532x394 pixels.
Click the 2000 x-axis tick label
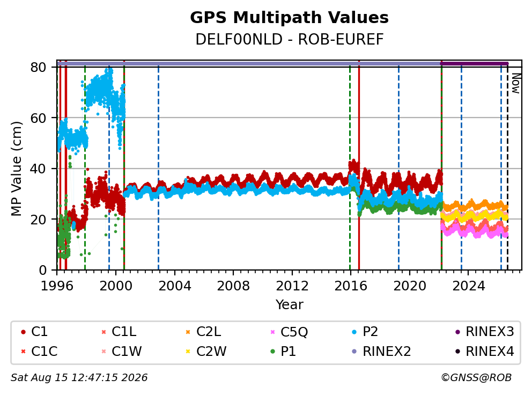[x=116, y=286]
